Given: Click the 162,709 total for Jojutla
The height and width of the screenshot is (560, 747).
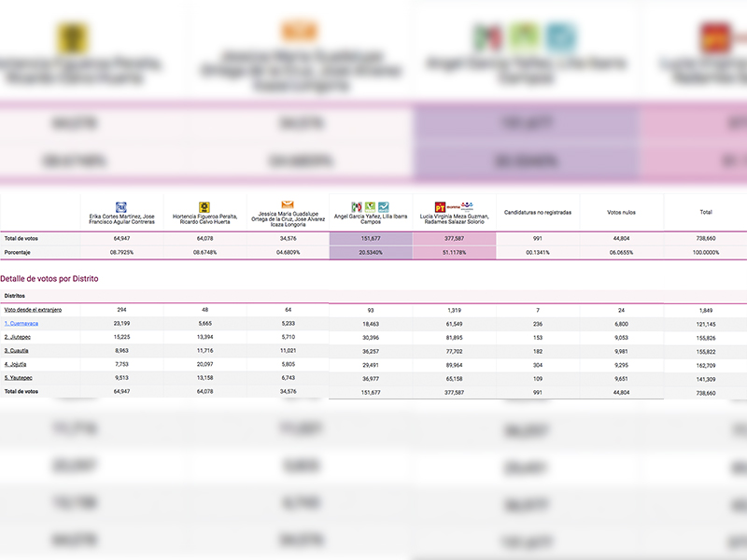Looking at the screenshot, I should pyautogui.click(x=706, y=366).
